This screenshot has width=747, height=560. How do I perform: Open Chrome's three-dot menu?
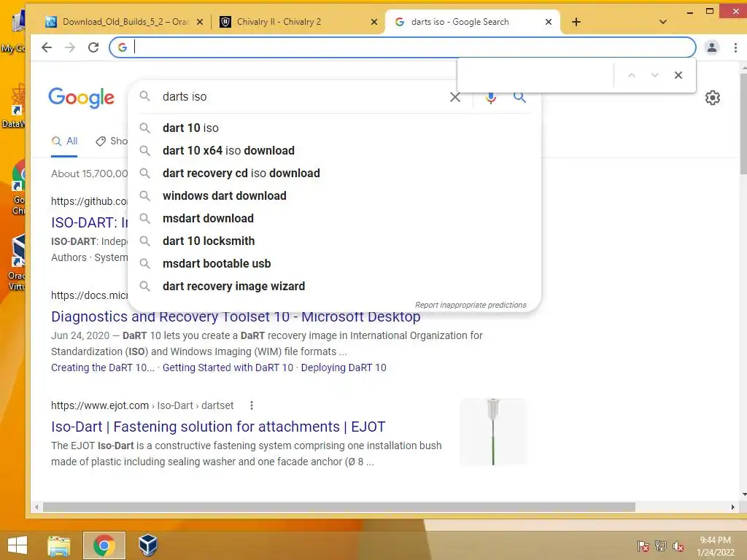click(x=735, y=47)
